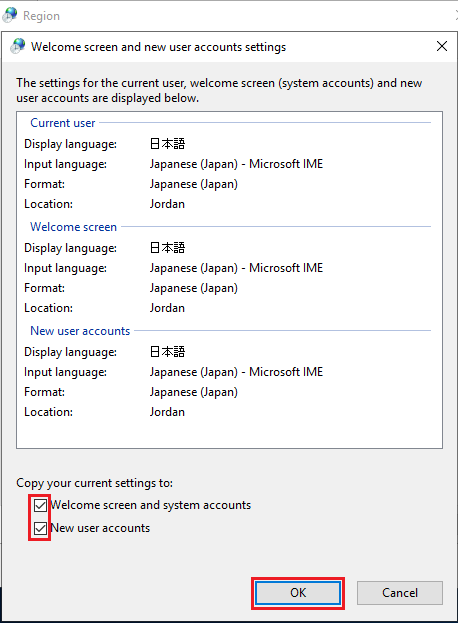This screenshot has width=458, height=623.
Task: Click the Copy your current settings to label
Action: point(95,483)
